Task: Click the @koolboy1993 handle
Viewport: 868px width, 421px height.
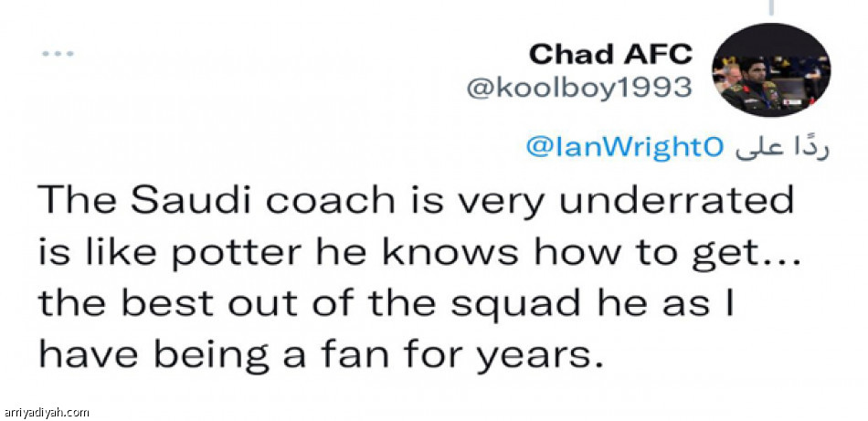Action: pos(579,89)
